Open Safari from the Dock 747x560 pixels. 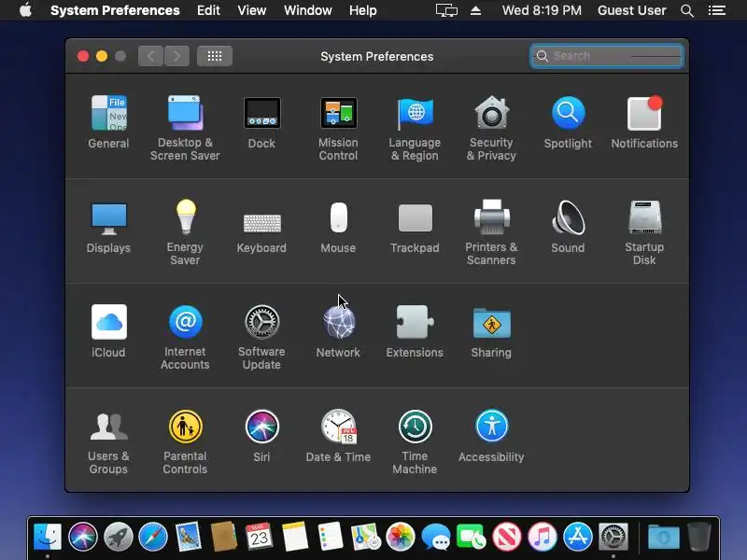[153, 537]
